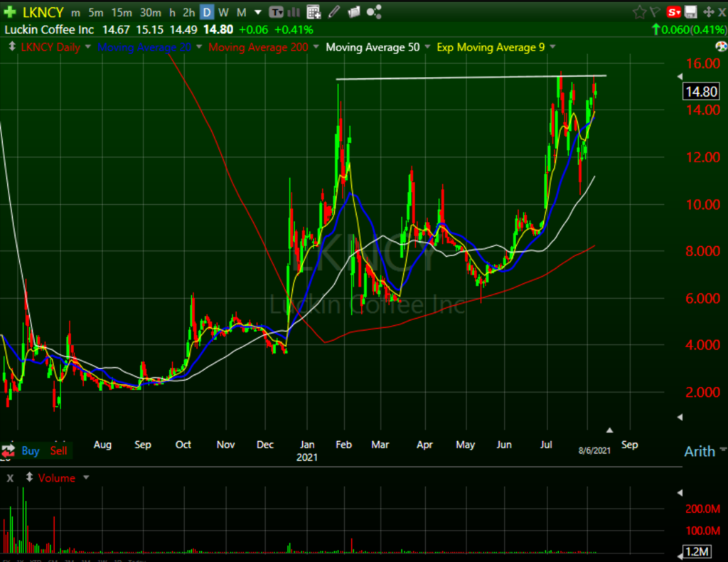728x562 pixels.
Task: Click the 14.80 current price label on axis
Action: [x=701, y=92]
